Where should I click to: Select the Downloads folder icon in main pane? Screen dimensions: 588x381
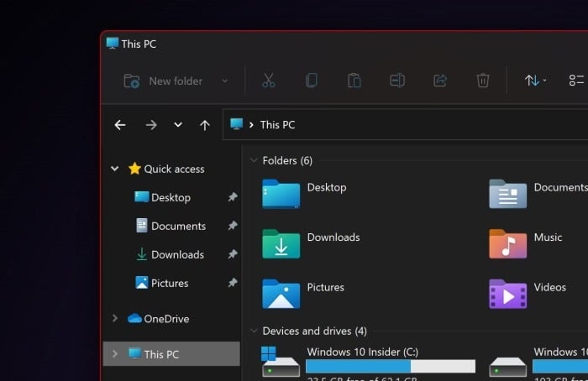coord(281,243)
